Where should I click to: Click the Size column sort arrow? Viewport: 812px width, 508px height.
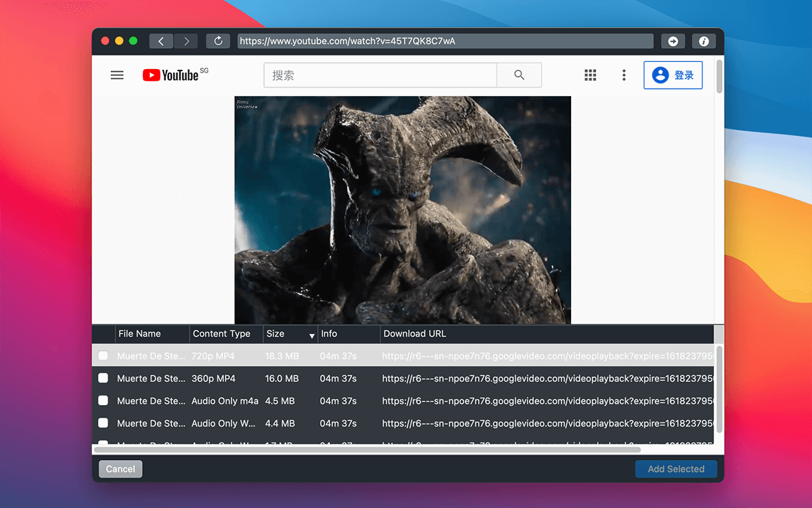click(x=312, y=336)
